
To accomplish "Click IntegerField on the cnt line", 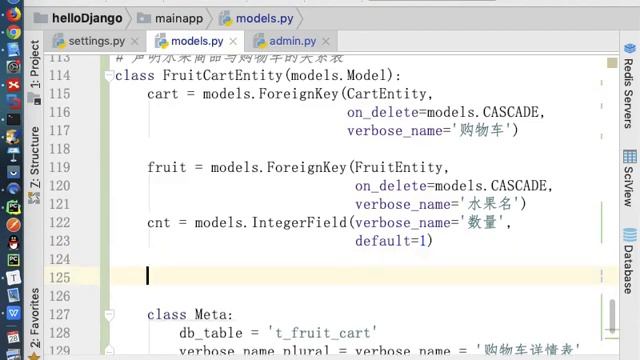I will pyautogui.click(x=299, y=222).
